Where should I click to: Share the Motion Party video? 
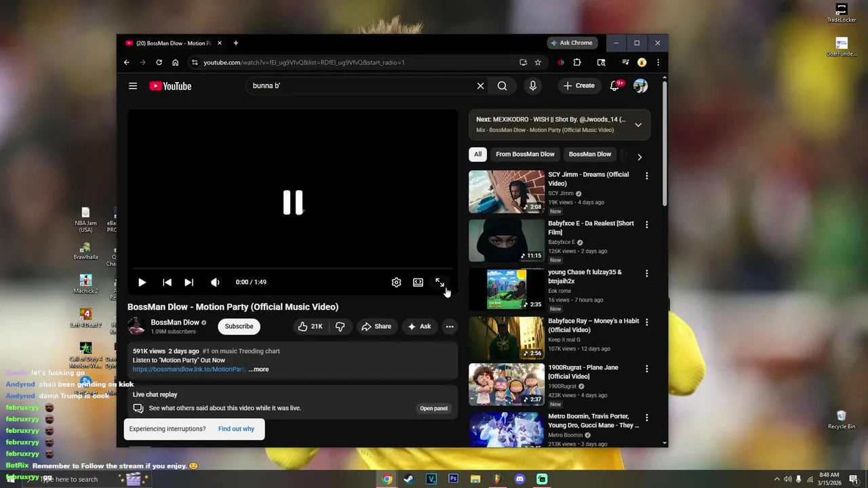click(376, 327)
